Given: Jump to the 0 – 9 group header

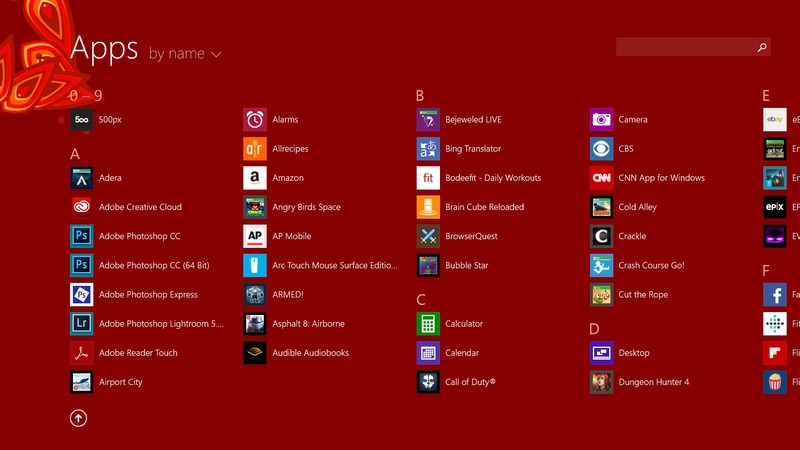Looking at the screenshot, I should [x=86, y=95].
